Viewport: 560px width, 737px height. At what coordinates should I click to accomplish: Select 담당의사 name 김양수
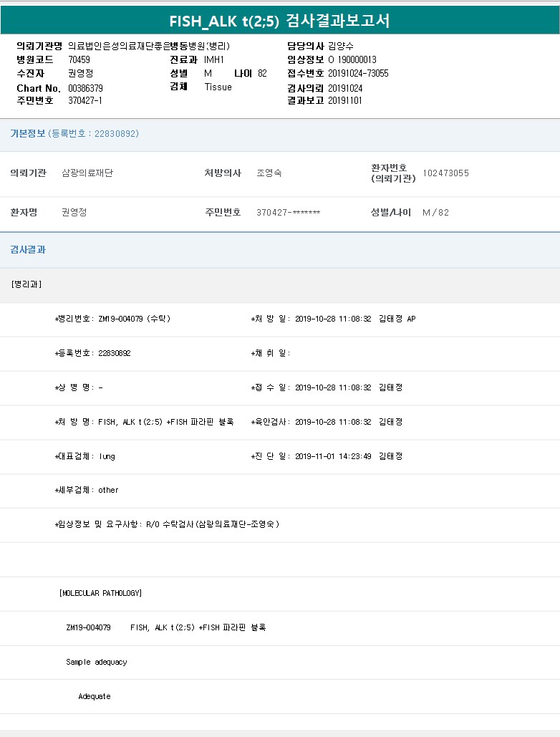click(341, 46)
